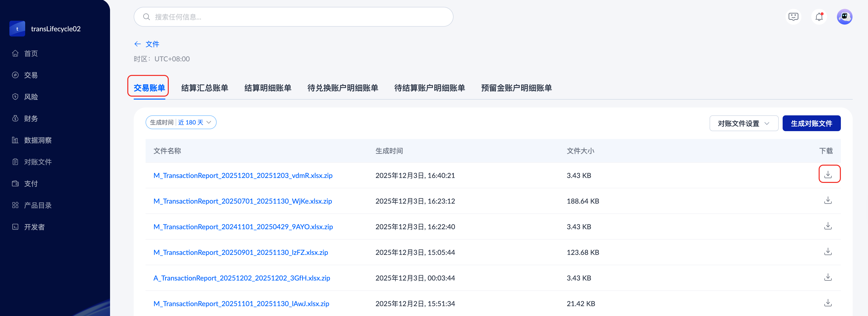The height and width of the screenshot is (316, 868).
Task: Switch to the 待兑换账户明细账单 tab
Action: pos(342,88)
